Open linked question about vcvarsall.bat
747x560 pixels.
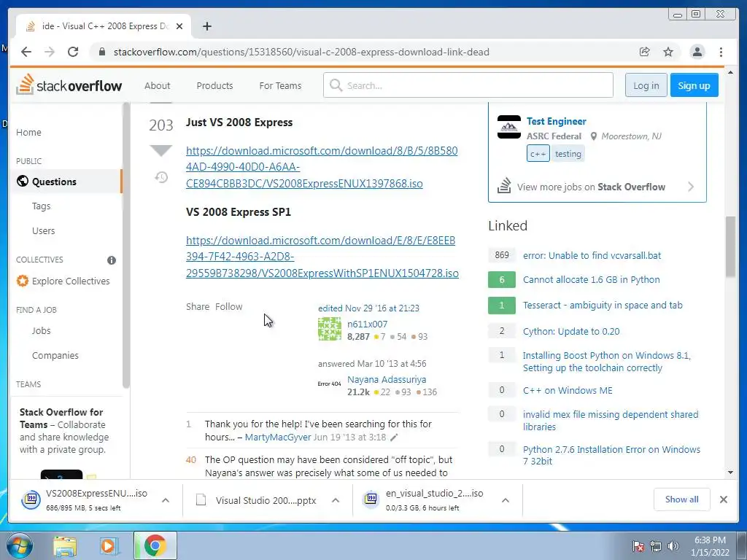coord(592,255)
